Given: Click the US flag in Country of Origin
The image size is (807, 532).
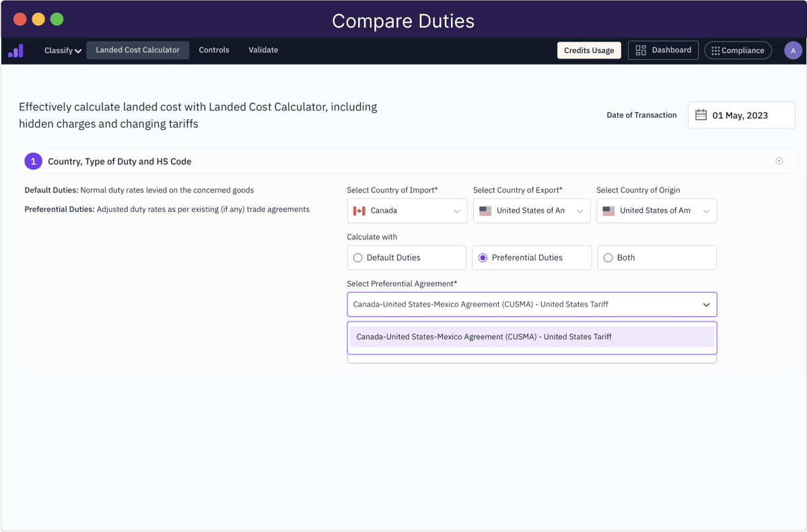Looking at the screenshot, I should point(608,211).
